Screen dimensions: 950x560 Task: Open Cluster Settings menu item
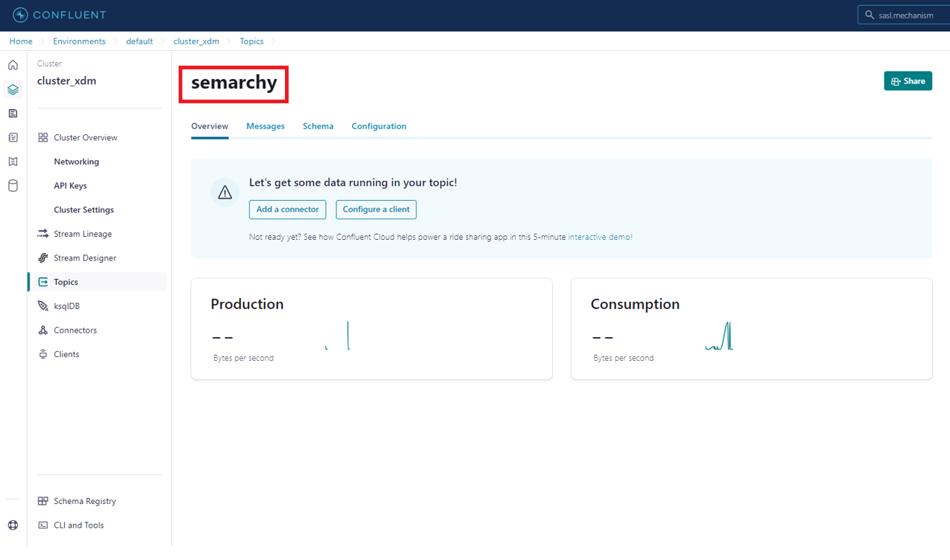83,210
